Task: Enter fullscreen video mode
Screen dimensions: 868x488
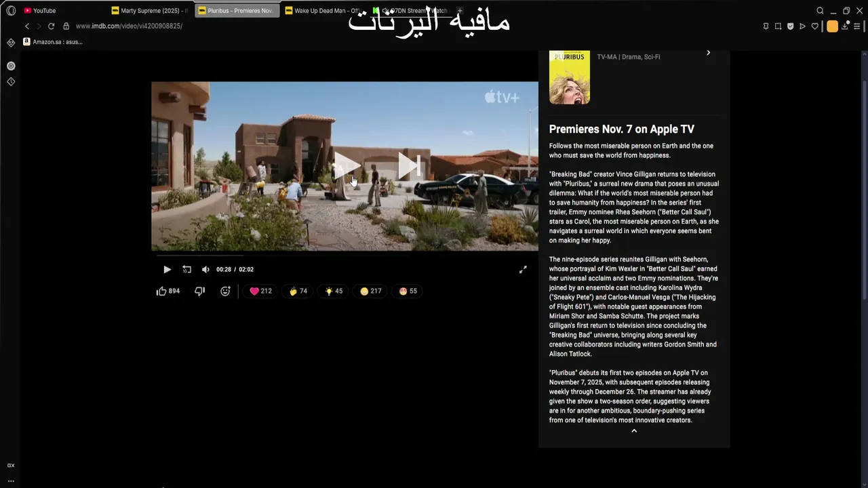Action: tap(523, 270)
